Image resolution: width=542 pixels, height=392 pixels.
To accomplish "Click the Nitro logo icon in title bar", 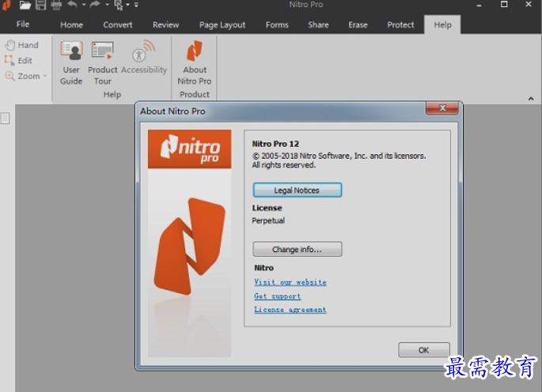I will [6, 6].
